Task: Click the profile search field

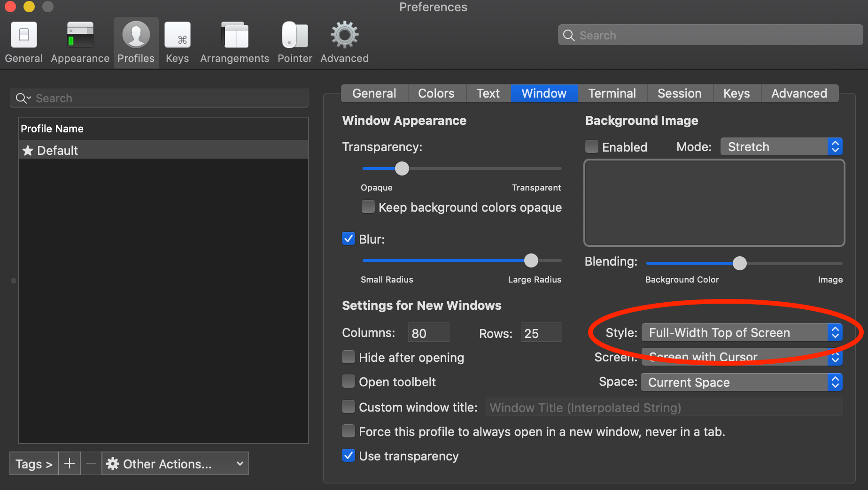Action: [x=159, y=98]
